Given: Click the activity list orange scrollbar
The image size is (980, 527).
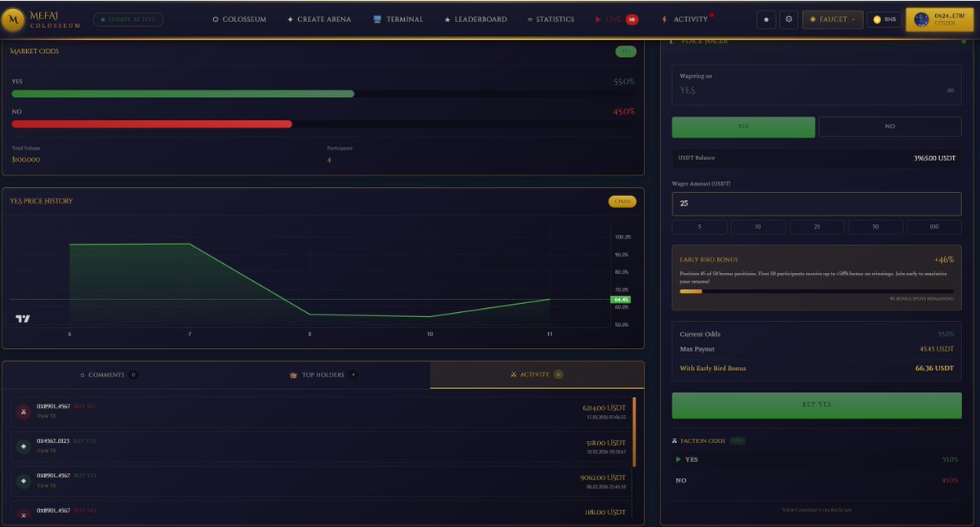Looking at the screenshot, I should [x=634, y=432].
